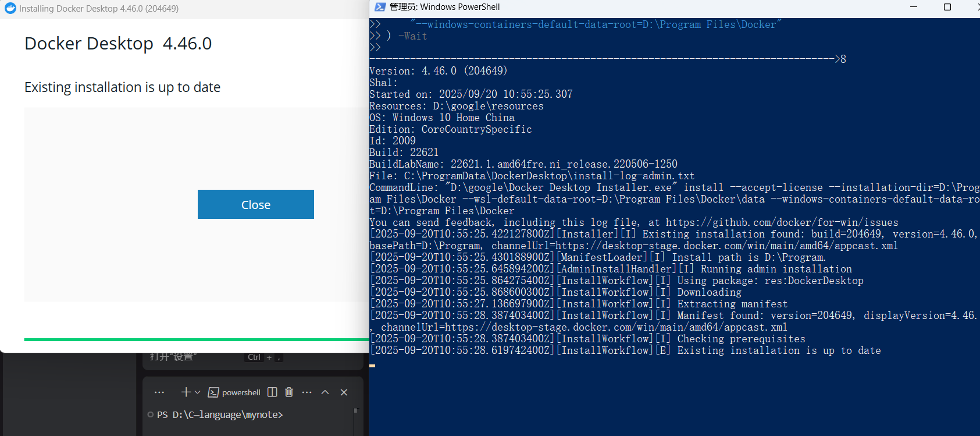Click github.com/docker/for-win/issues URL in PowerShell
Screen dimensions: 980x436
pyautogui.click(x=782, y=222)
